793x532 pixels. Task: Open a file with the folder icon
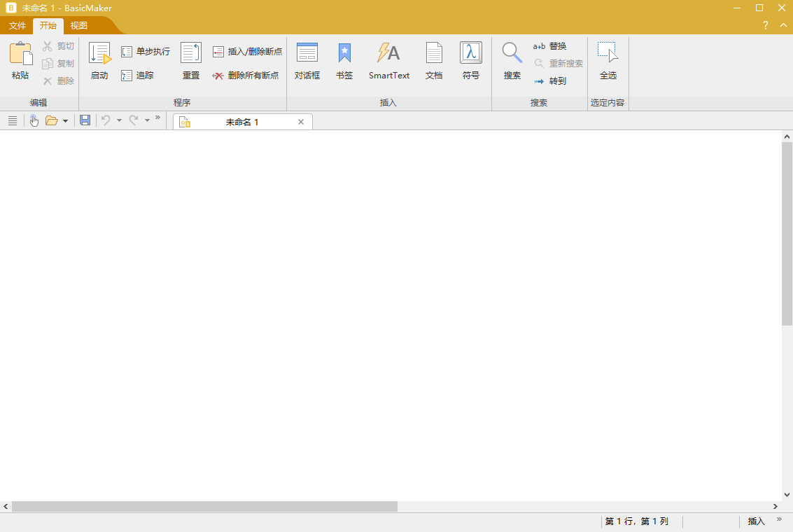(x=52, y=120)
